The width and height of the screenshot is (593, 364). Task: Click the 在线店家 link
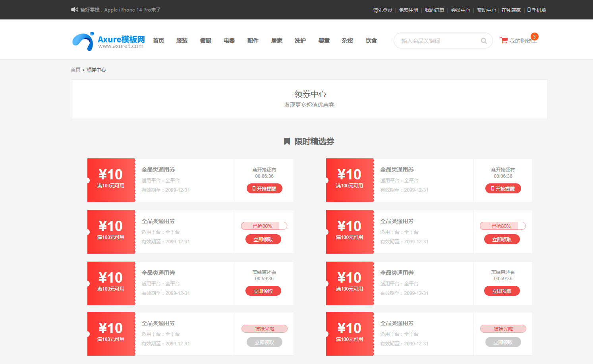511,10
